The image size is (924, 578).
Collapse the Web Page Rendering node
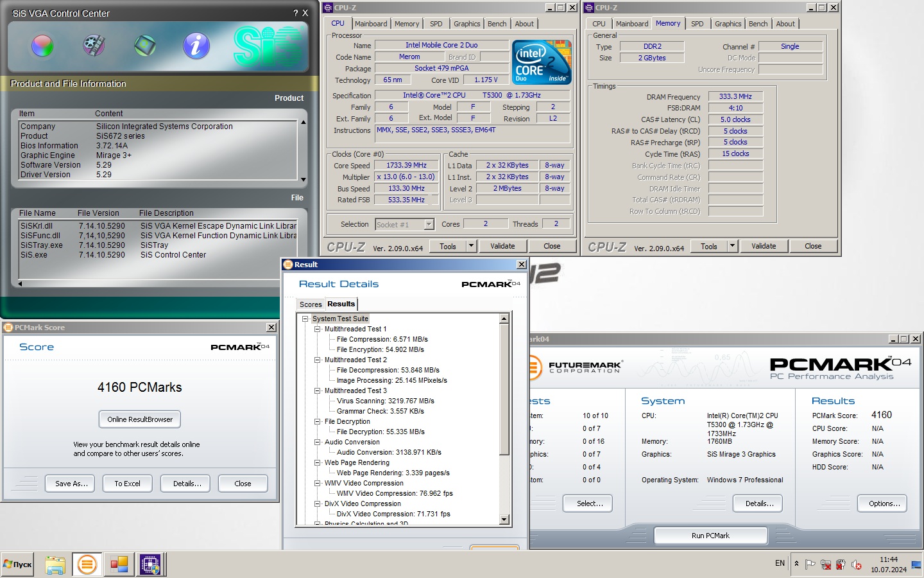(x=317, y=462)
